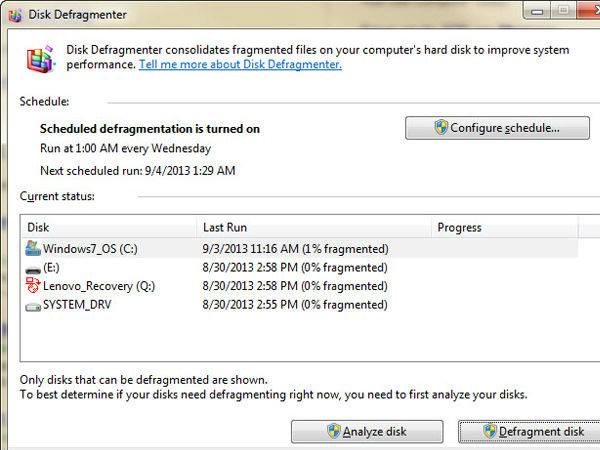600x450 pixels.
Task: Open the Tell me more about Disk Defragmenter link
Action: [240, 64]
